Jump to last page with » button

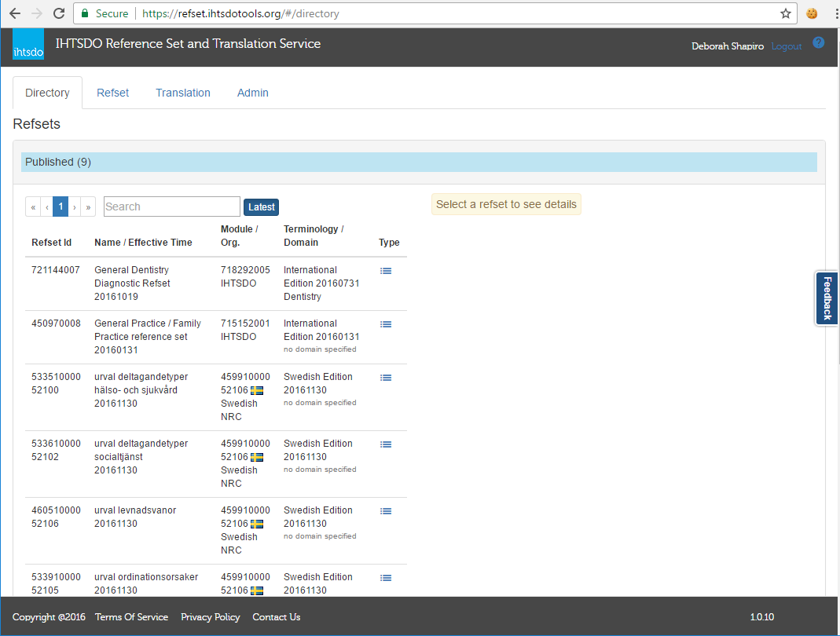pyautogui.click(x=88, y=207)
